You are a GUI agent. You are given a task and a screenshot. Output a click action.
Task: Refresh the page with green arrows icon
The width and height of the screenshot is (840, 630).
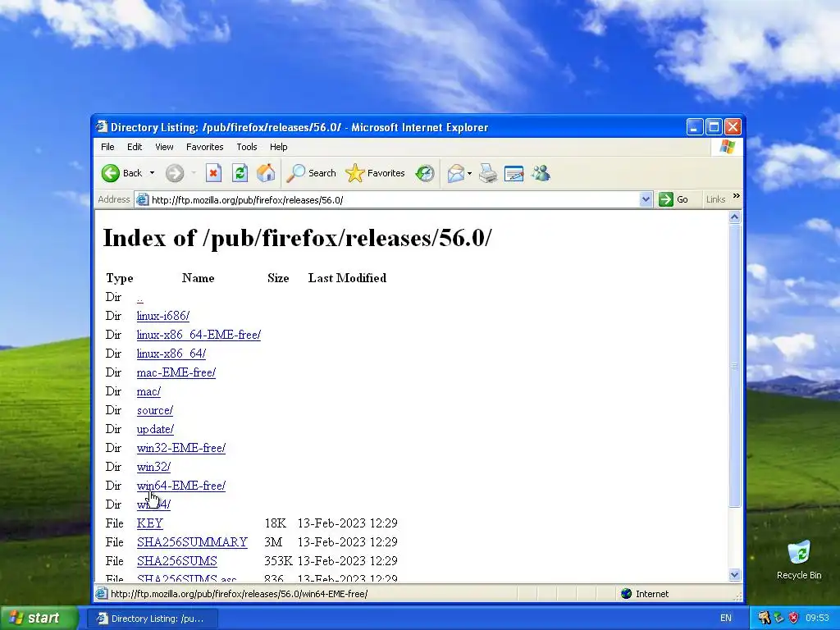coord(240,173)
